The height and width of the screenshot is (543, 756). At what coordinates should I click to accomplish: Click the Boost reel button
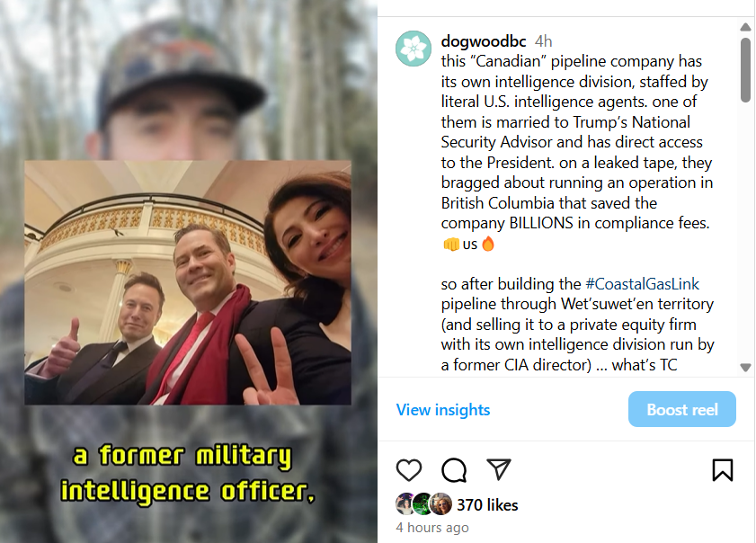tap(681, 409)
